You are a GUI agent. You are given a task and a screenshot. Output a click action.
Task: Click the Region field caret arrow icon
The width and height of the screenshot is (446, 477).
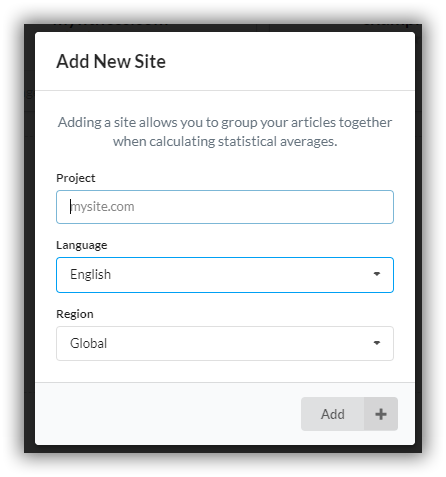377,343
